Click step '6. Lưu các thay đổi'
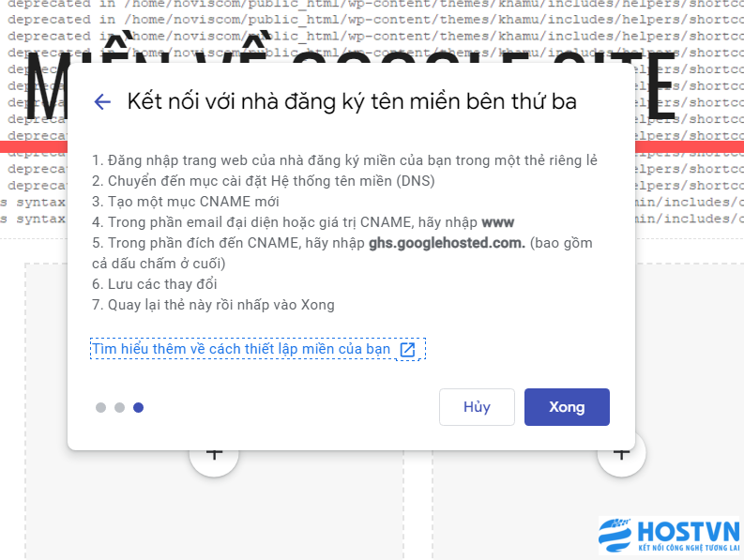 154,284
